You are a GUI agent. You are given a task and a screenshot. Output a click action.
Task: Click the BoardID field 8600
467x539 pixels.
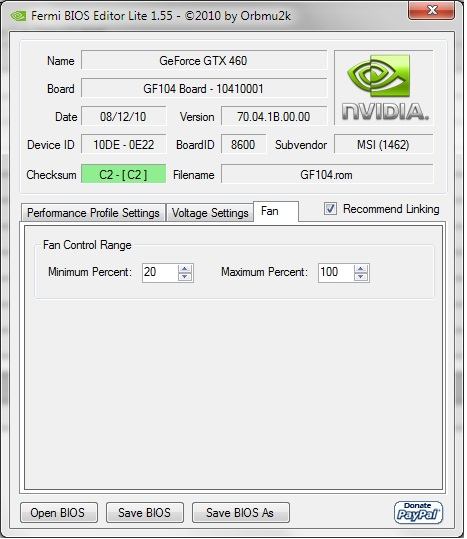(x=243, y=144)
